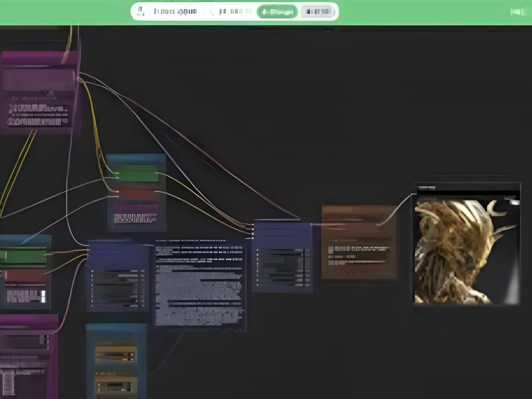The height and width of the screenshot is (399, 532).
Task: Click the white icon in top-right corner
Action: (x=517, y=12)
